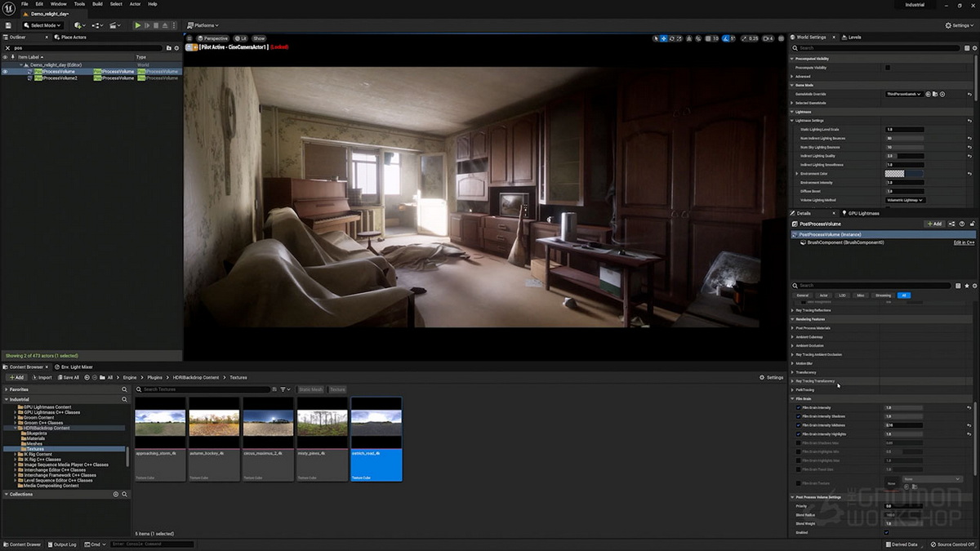Image resolution: width=980 pixels, height=551 pixels.
Task: Open the quick add content icon
Action: point(79,25)
